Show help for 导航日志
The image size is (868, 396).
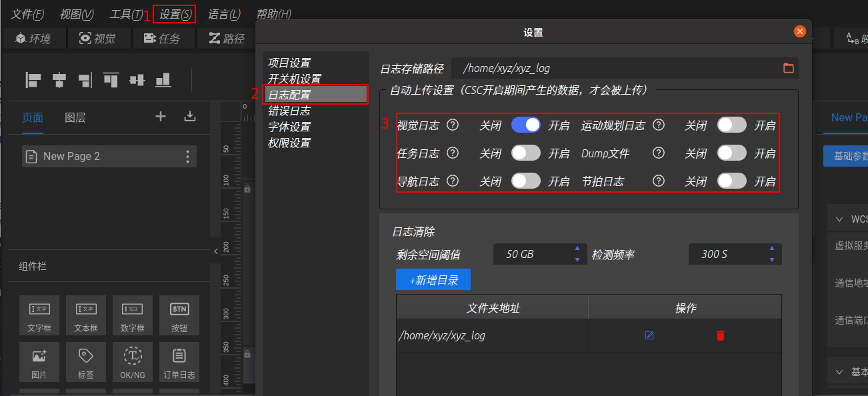pos(453,181)
